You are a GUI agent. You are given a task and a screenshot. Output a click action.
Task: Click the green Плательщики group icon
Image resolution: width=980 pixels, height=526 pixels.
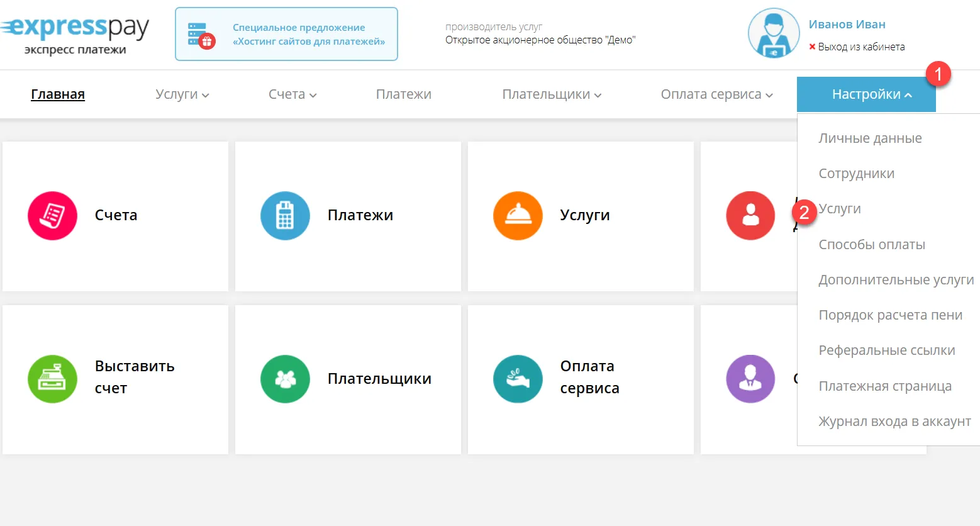(x=285, y=379)
